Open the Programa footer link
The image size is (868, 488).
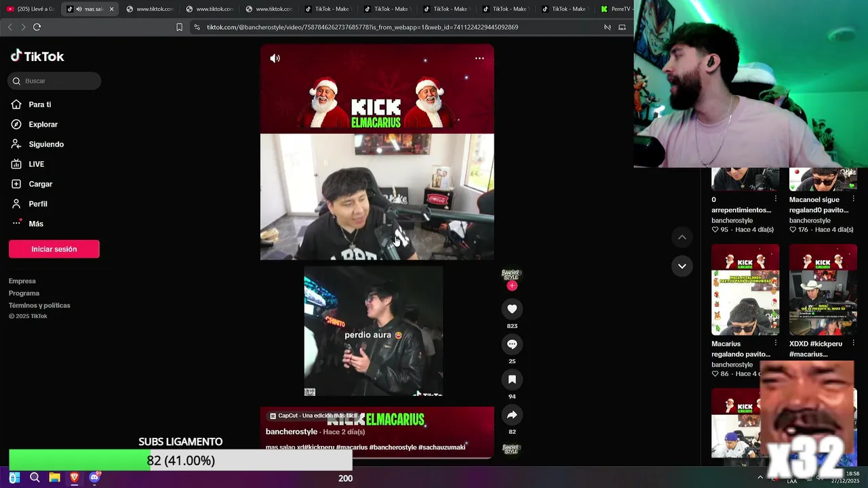(24, 293)
